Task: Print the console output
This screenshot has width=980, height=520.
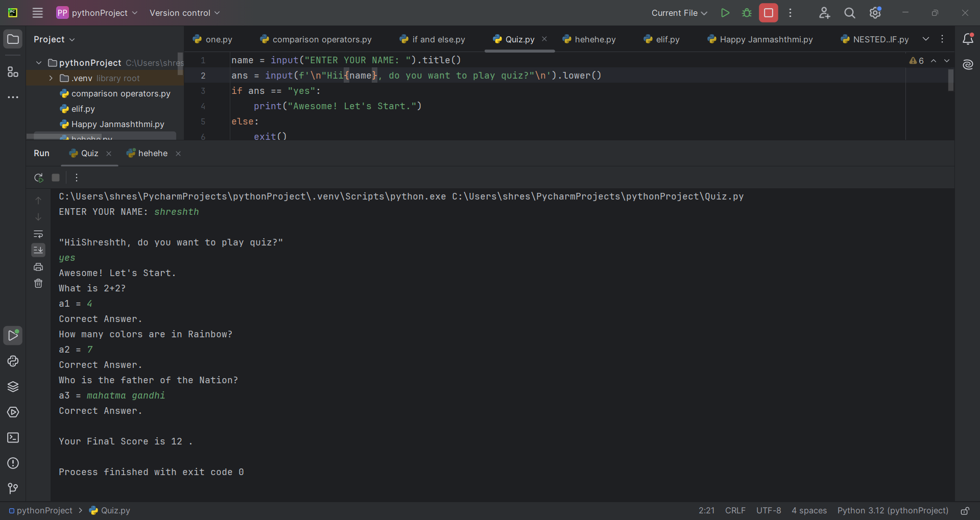Action: pyautogui.click(x=38, y=267)
